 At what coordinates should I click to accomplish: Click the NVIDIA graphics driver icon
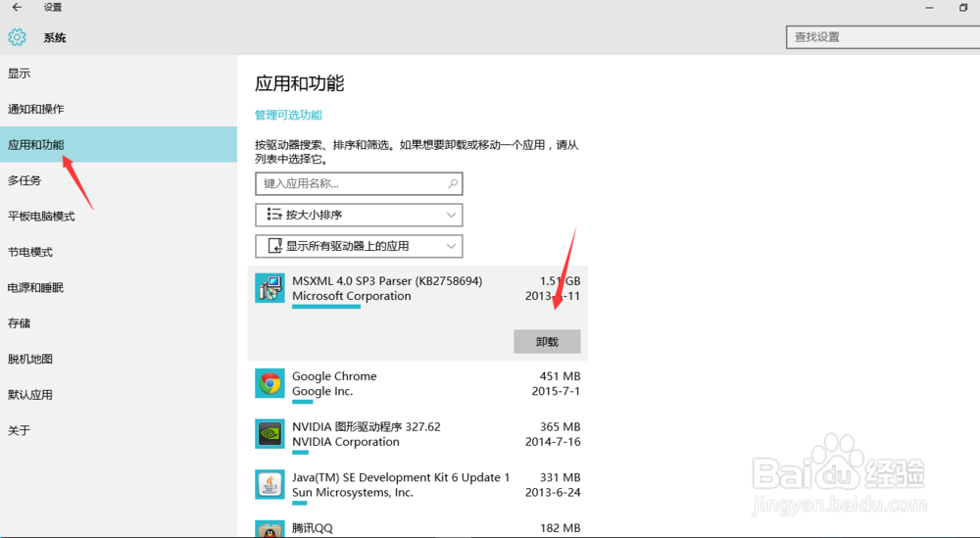click(270, 434)
